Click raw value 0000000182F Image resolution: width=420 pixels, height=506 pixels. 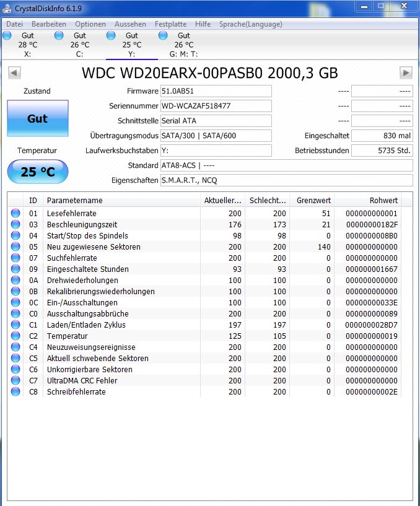pos(372,224)
